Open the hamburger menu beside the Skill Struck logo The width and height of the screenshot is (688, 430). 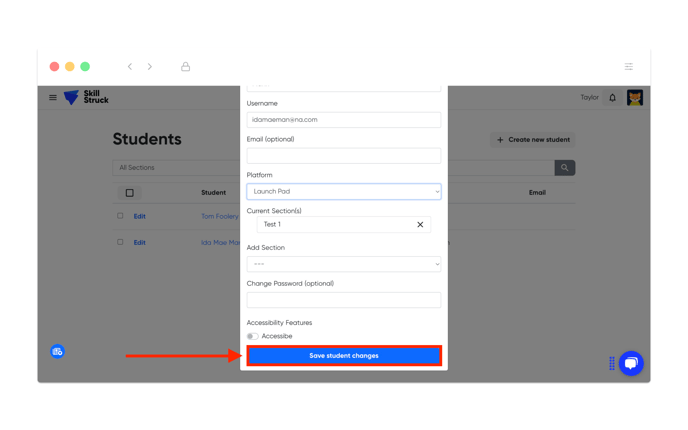53,97
